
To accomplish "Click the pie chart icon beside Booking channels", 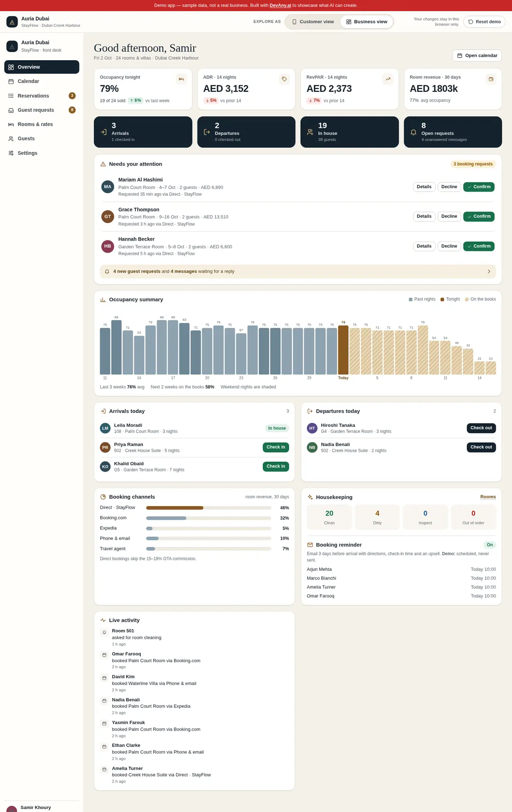I will click(x=103, y=497).
